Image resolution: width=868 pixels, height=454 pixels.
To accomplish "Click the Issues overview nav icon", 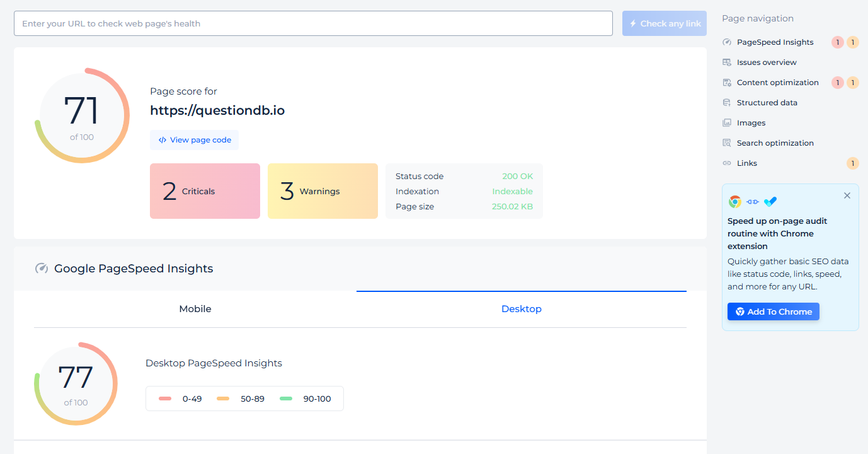I will (726, 62).
